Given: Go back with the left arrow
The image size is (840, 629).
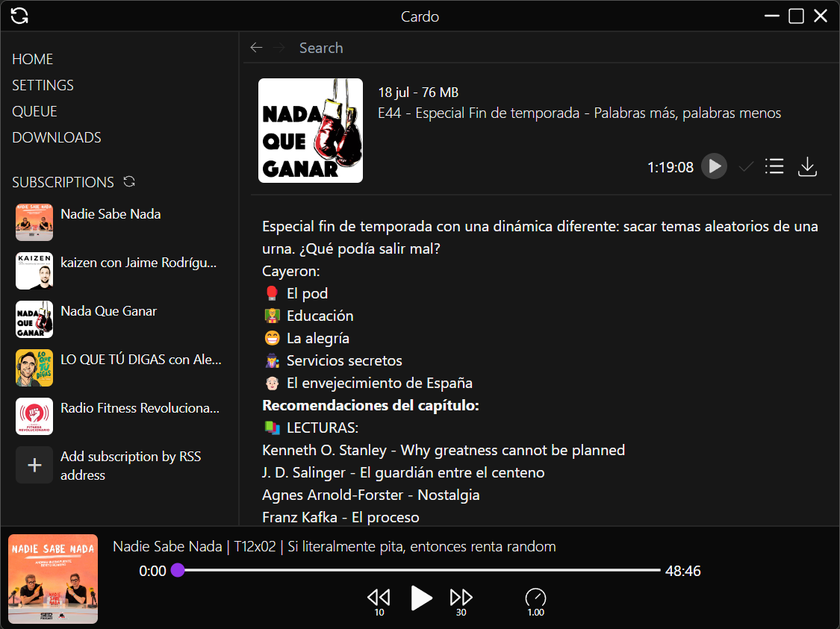Looking at the screenshot, I should (256, 48).
